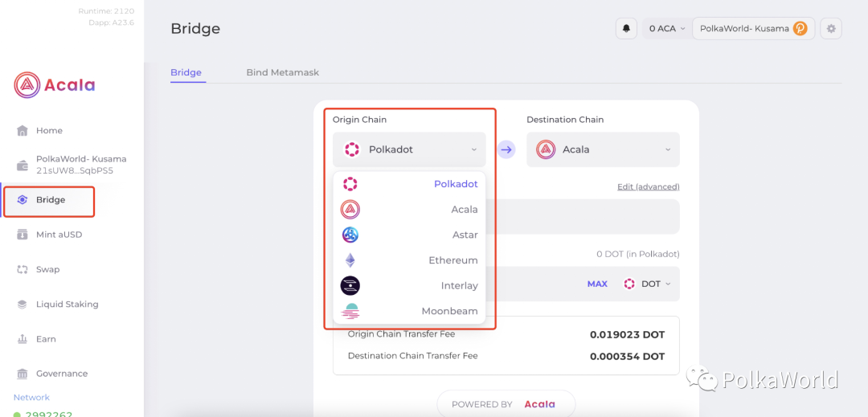Click the PolkaWorld- Kusama wallet address entry
This screenshot has width=868, height=417.
(80, 165)
